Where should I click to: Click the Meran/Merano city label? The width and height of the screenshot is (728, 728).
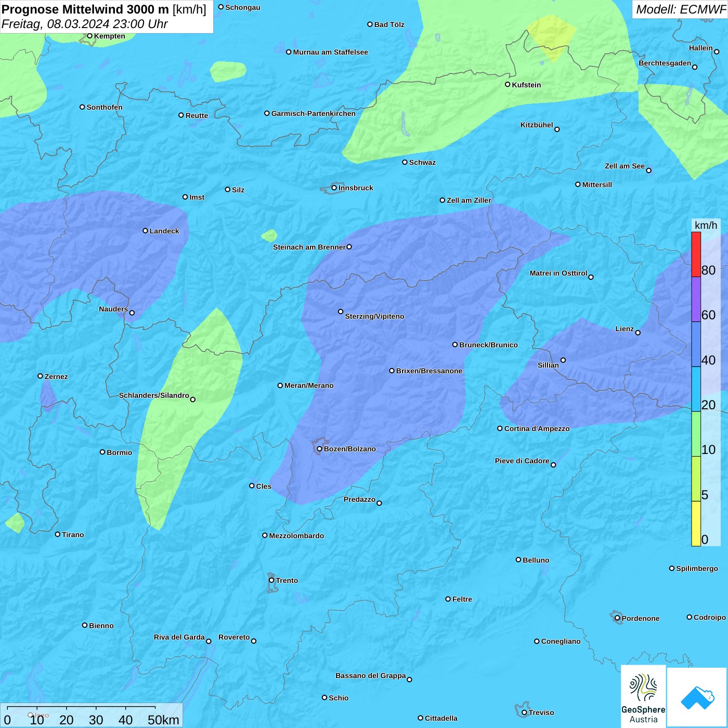click(x=309, y=385)
